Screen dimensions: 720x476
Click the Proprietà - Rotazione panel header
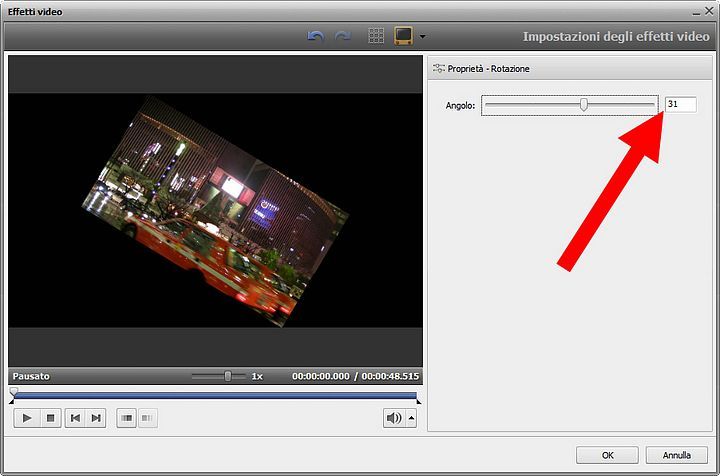[x=570, y=68]
